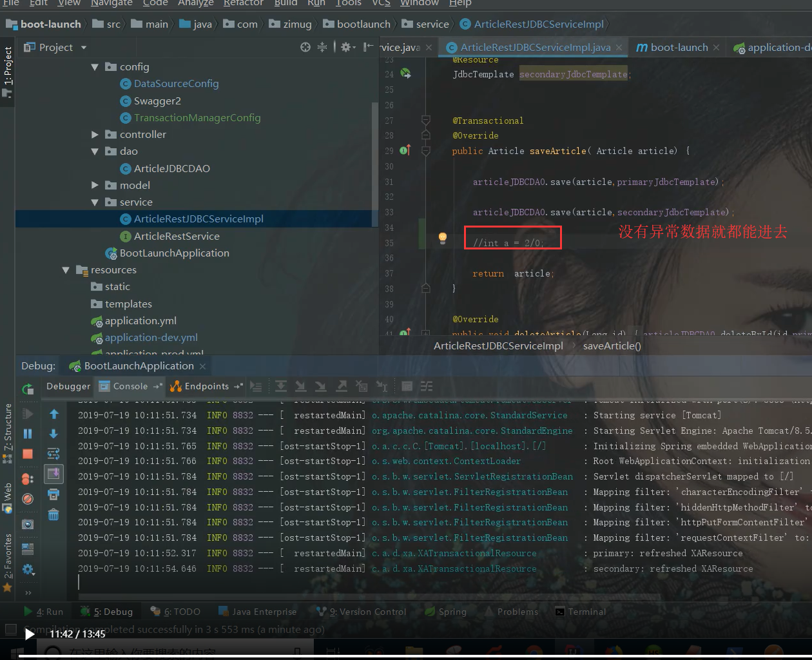
Task: Open ArticleRestService interface
Action: (177, 237)
